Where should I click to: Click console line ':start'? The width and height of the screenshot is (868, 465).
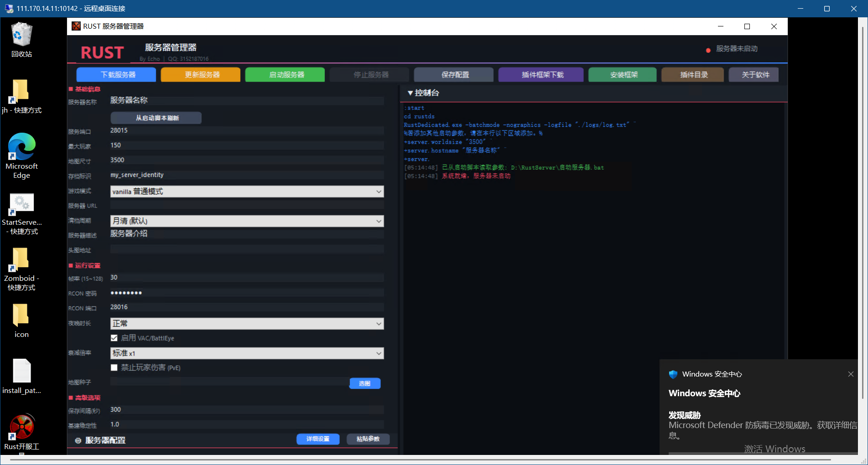click(414, 108)
